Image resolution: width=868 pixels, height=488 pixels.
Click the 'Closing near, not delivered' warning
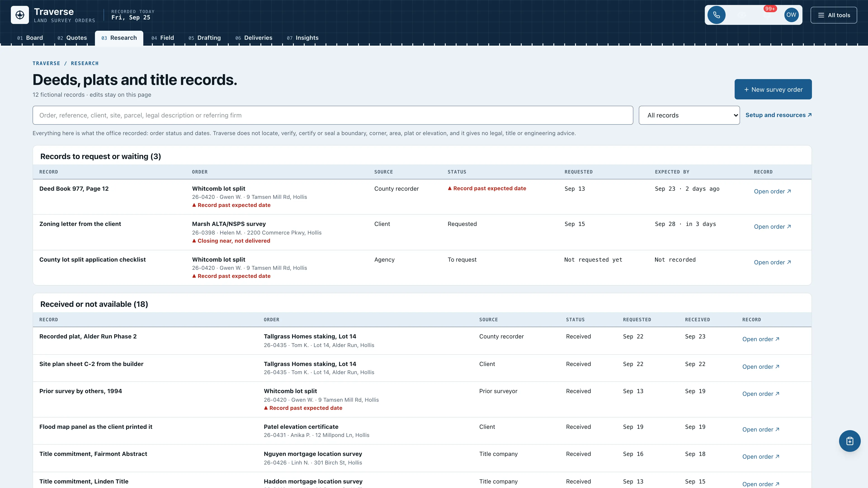[x=231, y=241]
